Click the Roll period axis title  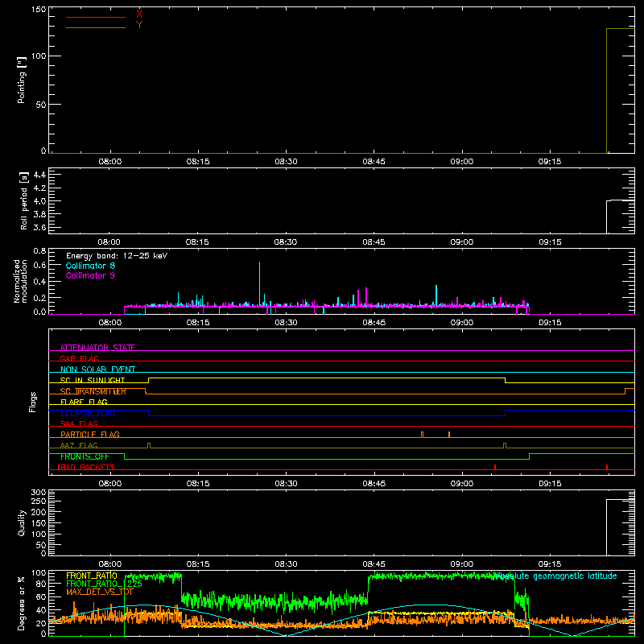(x=24, y=200)
